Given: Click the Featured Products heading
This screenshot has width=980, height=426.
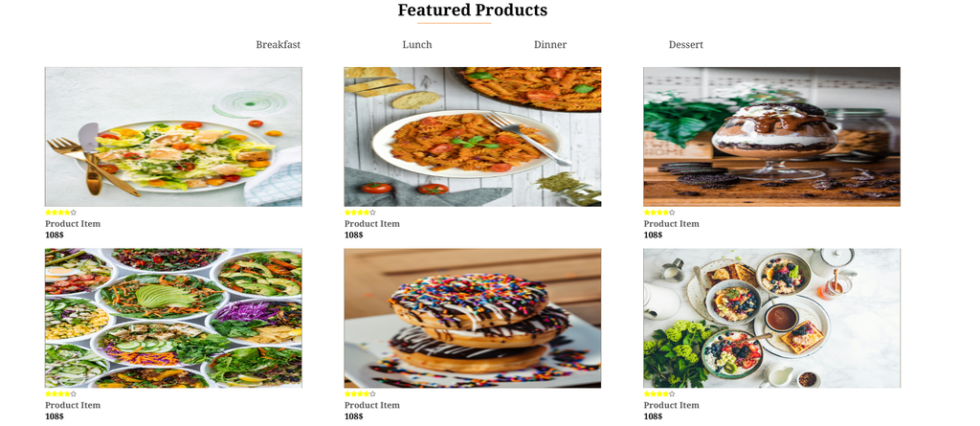Looking at the screenshot, I should pos(473,10).
